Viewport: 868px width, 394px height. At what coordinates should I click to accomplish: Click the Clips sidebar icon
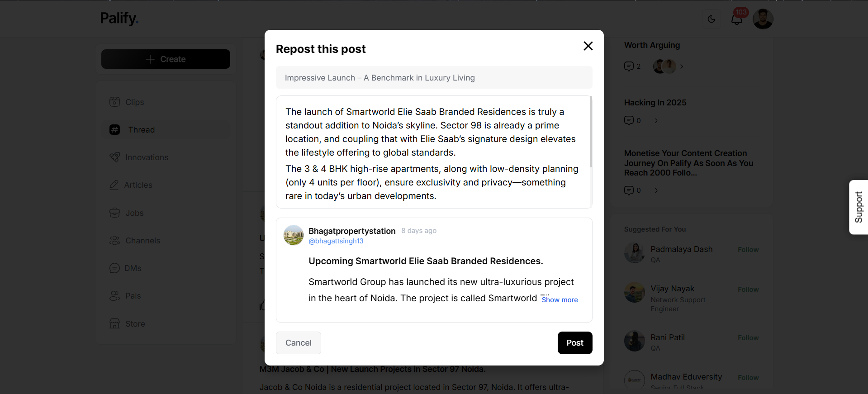click(x=115, y=102)
